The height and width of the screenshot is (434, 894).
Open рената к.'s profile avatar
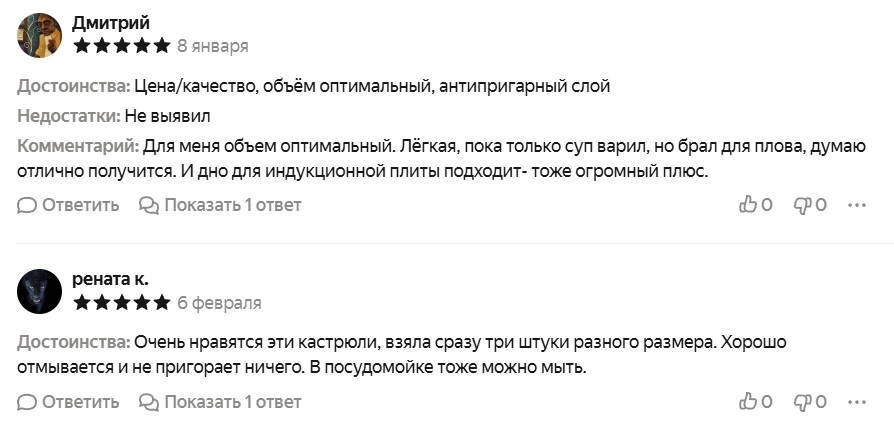point(40,292)
